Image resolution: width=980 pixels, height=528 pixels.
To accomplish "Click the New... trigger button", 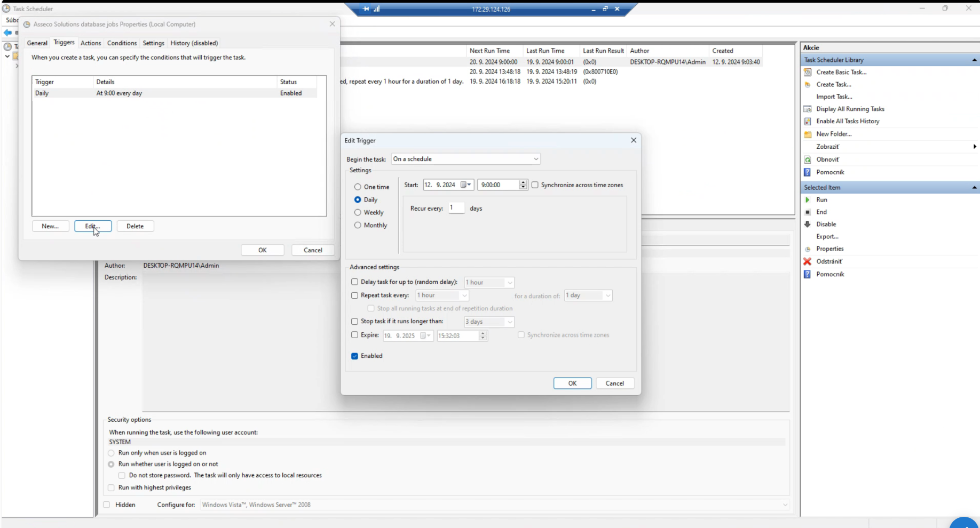I will coord(50,226).
